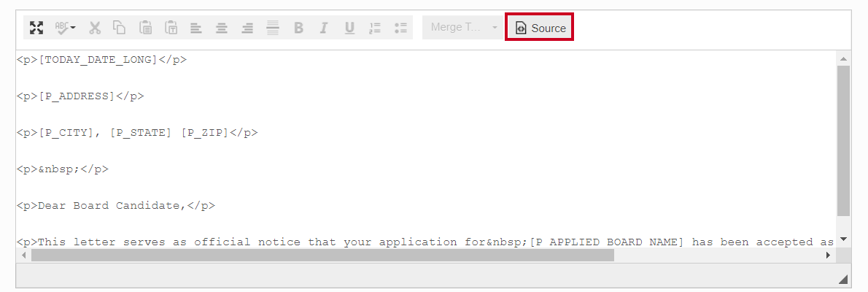Click the vertical scrollbar thumb

pyautogui.click(x=843, y=141)
